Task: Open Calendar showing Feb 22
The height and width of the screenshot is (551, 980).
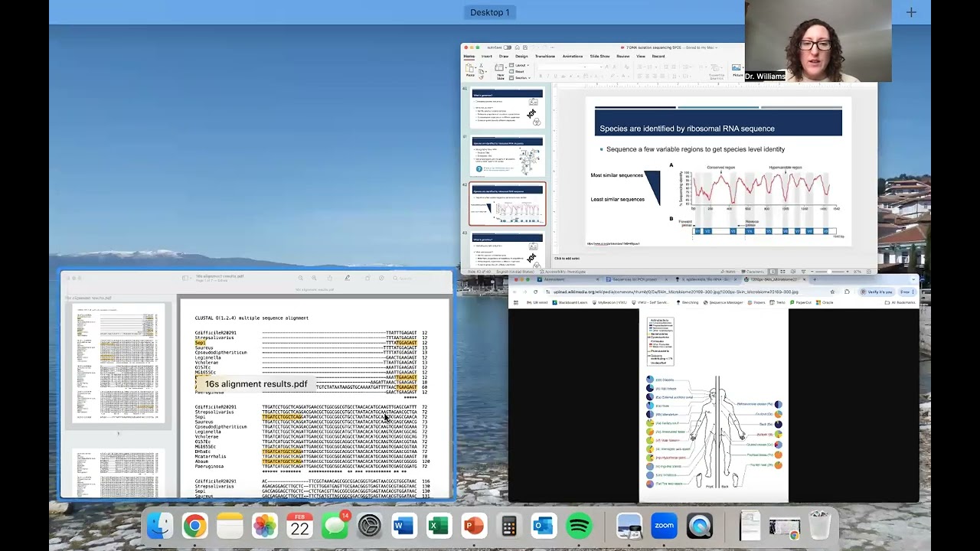Action: tap(299, 526)
